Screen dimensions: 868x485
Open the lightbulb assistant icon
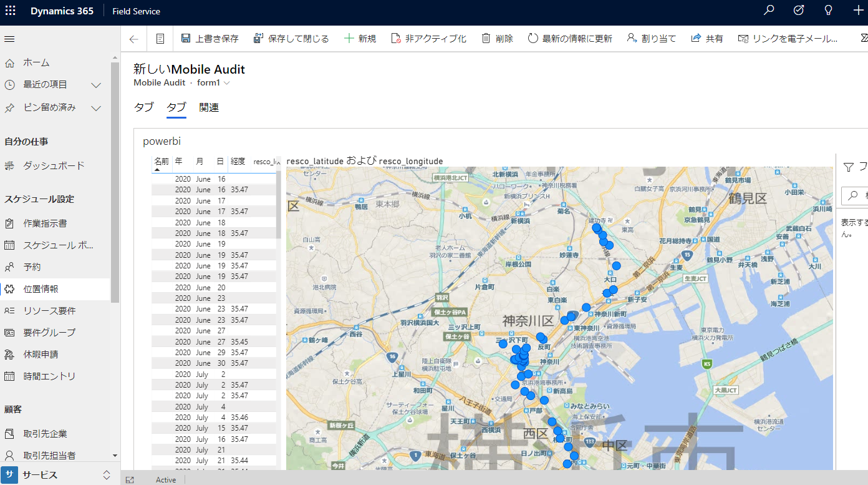tap(828, 11)
